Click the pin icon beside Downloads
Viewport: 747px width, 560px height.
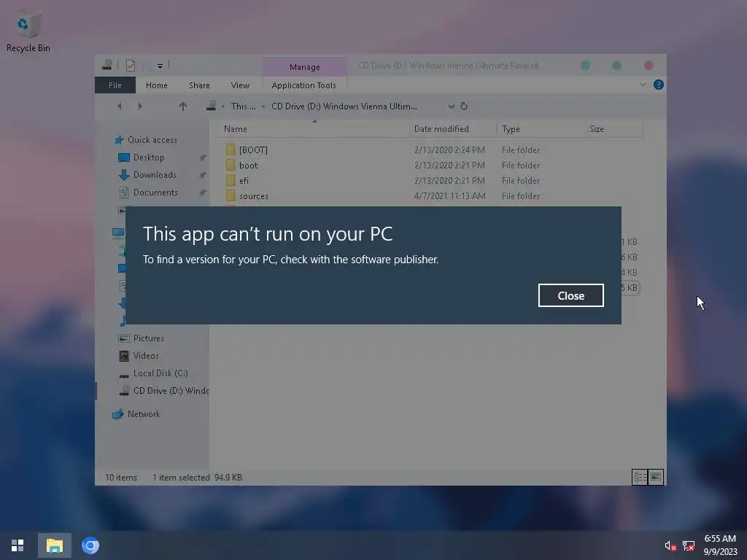coord(203,175)
